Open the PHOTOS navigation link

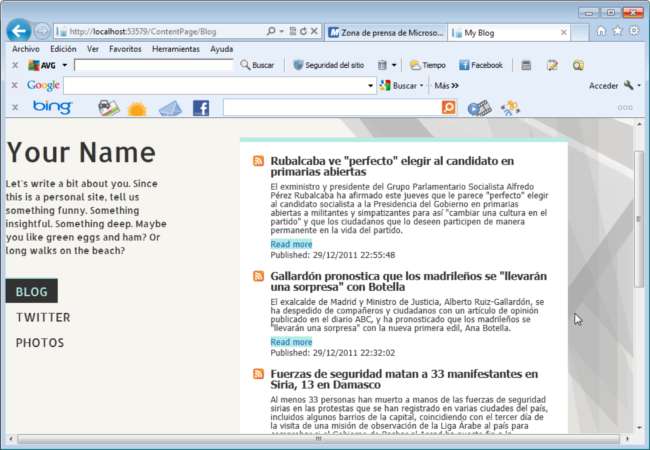(40, 343)
